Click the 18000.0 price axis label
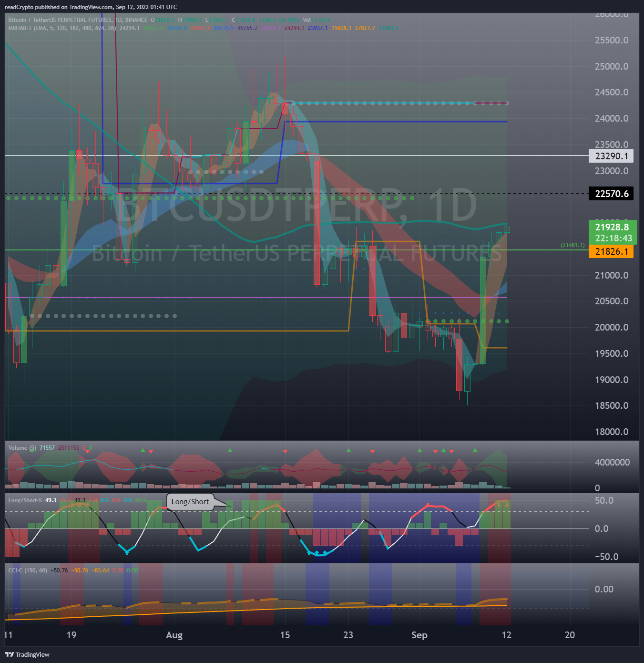Viewport: 644px width, 663px height. (612, 432)
